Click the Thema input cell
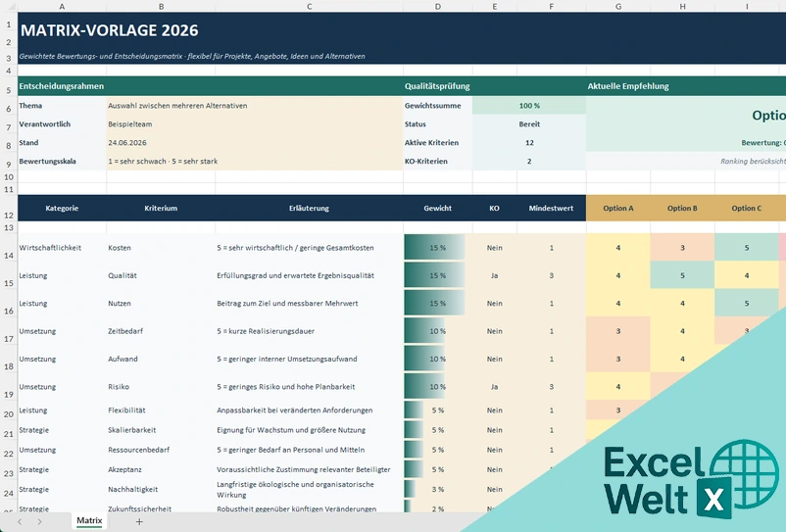The image size is (786, 532). (255, 106)
